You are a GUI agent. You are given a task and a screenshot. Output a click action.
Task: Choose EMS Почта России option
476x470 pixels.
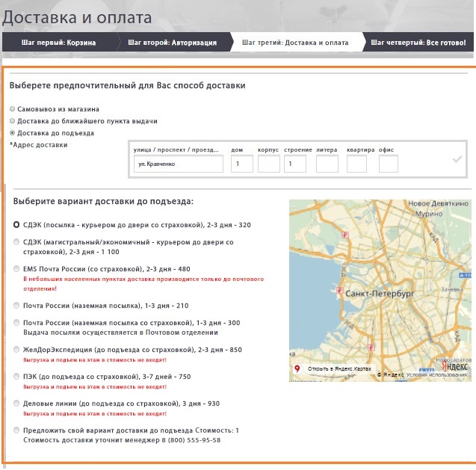(16, 269)
